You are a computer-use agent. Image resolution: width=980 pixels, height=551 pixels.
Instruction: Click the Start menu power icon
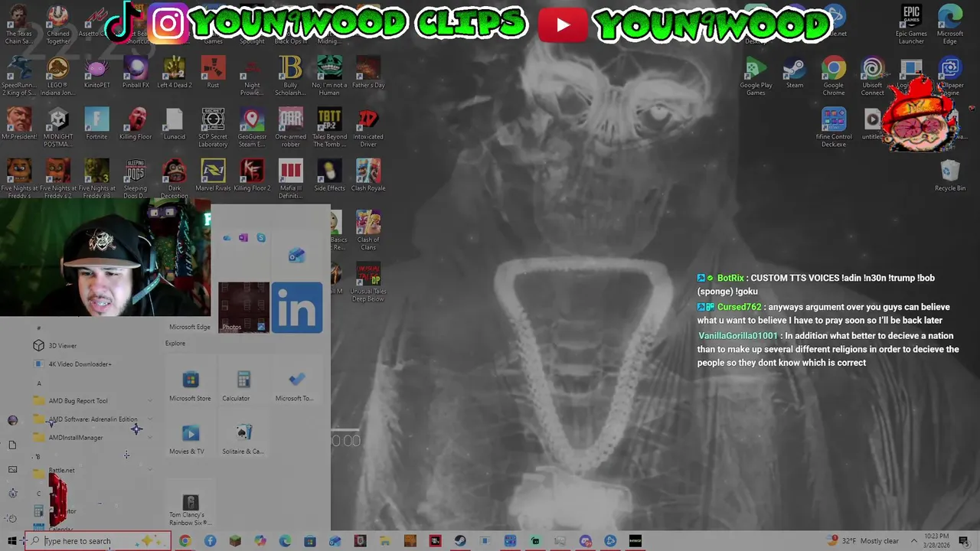(11, 518)
